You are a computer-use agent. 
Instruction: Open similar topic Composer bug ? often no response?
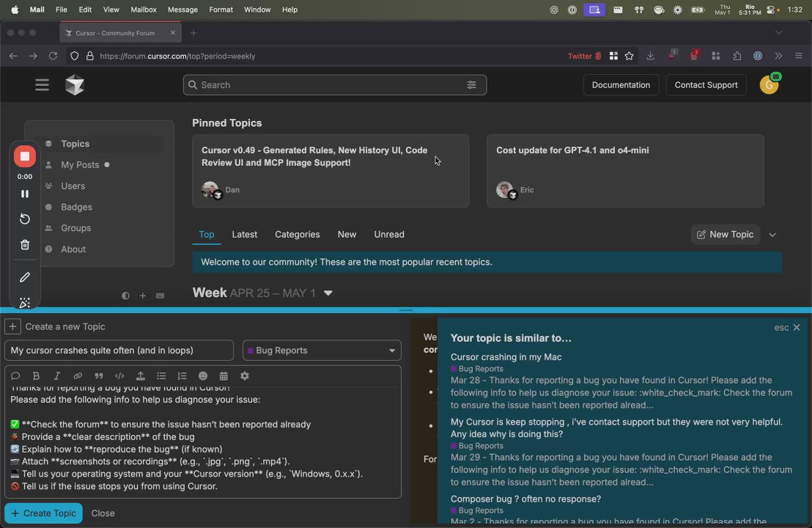[x=525, y=499]
